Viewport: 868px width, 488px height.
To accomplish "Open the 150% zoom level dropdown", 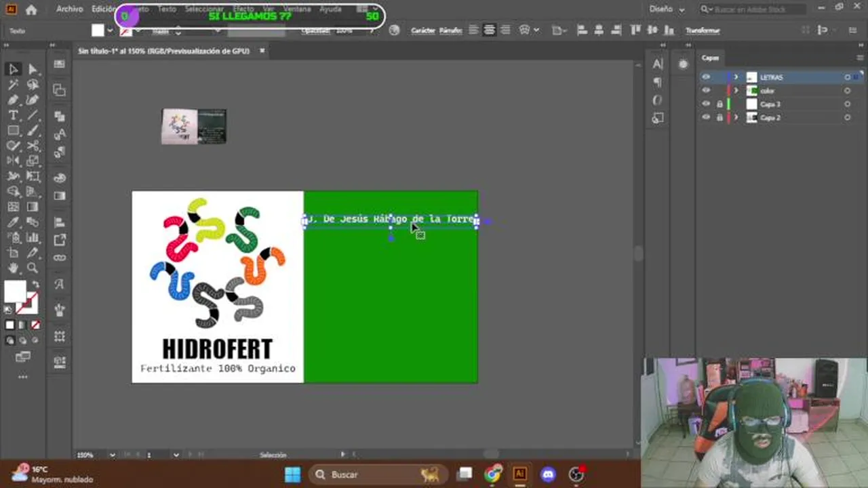I will (113, 455).
